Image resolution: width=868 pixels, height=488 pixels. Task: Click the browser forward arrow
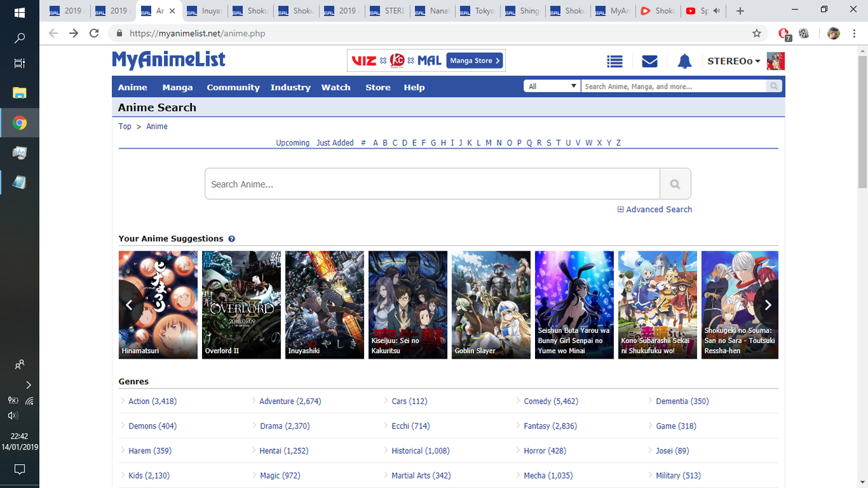(x=74, y=33)
